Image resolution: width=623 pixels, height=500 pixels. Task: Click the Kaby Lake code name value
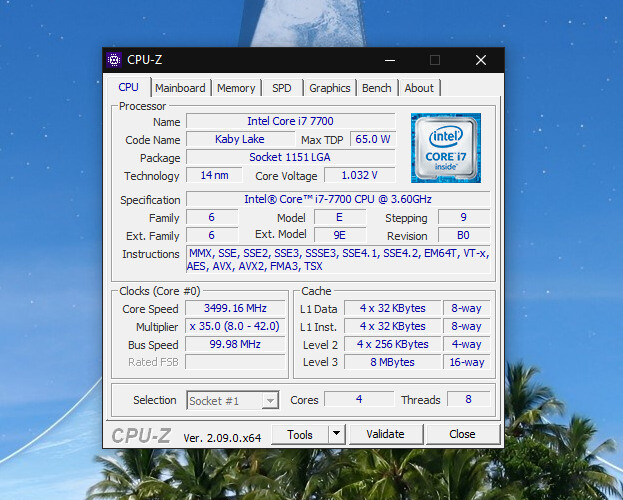tap(240, 139)
